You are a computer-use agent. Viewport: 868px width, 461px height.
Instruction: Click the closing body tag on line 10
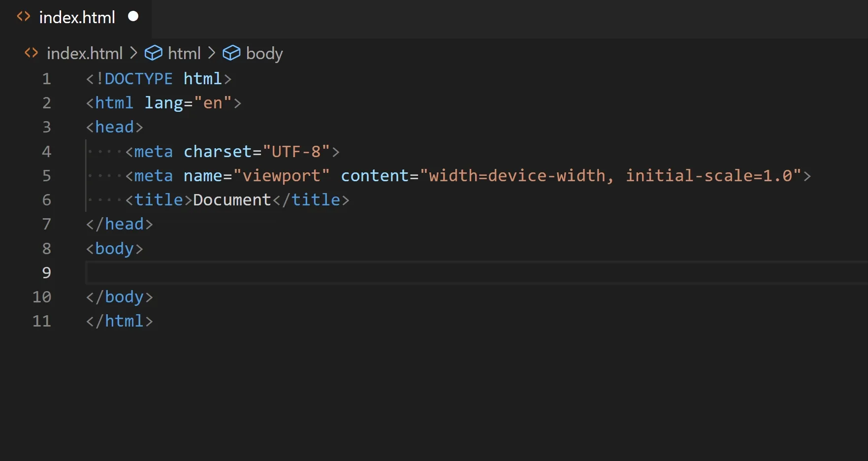point(119,297)
